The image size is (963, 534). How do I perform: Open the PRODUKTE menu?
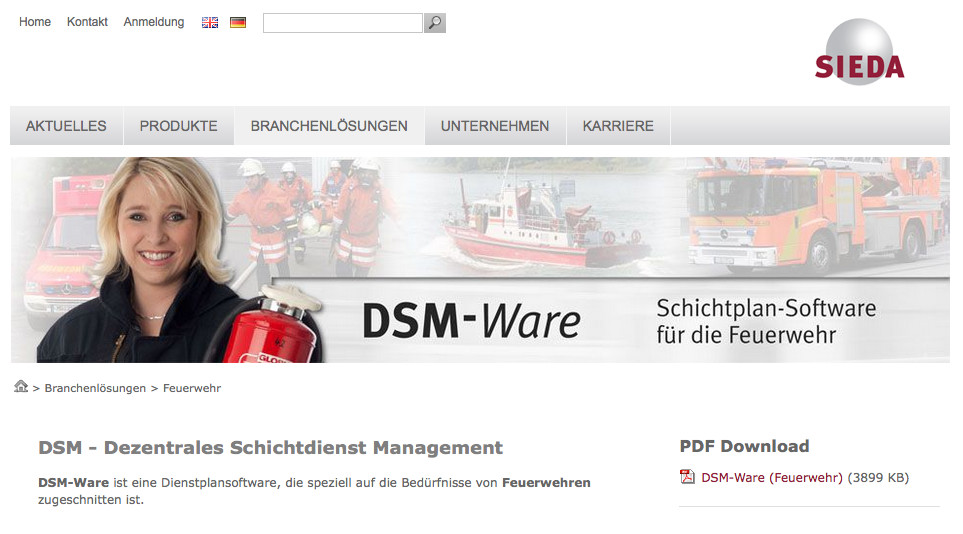[x=179, y=126]
